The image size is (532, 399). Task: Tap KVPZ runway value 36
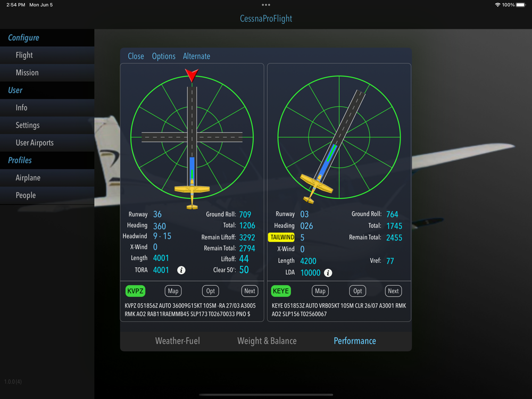[x=157, y=214]
